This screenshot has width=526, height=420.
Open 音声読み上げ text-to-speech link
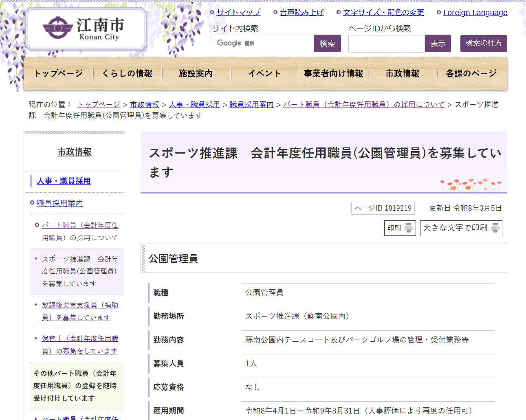point(302,13)
